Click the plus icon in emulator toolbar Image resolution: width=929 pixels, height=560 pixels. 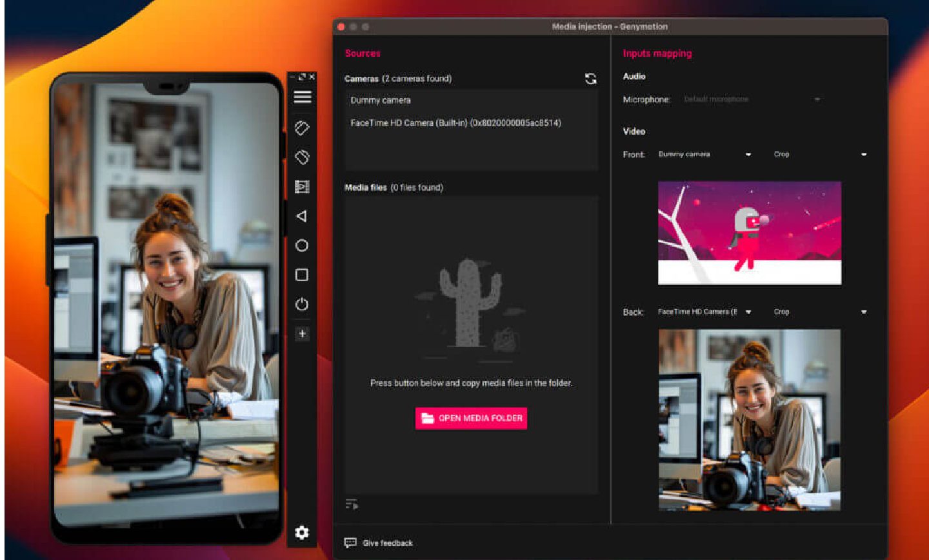(302, 334)
